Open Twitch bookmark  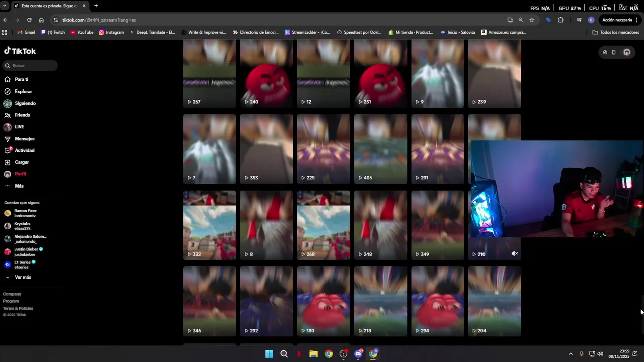tap(53, 32)
